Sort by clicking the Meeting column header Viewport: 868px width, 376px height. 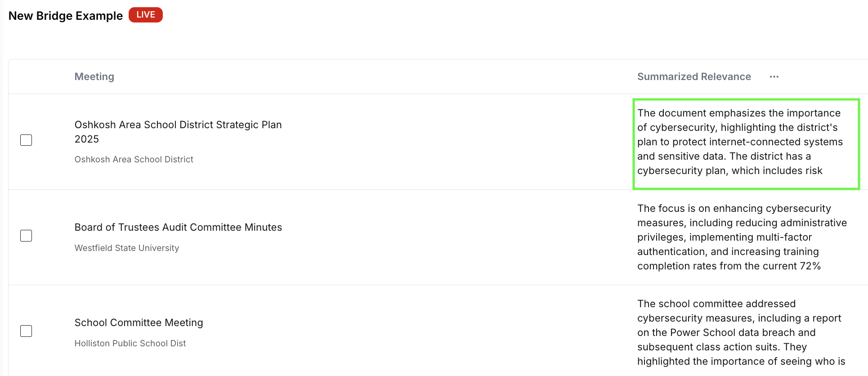coord(94,76)
